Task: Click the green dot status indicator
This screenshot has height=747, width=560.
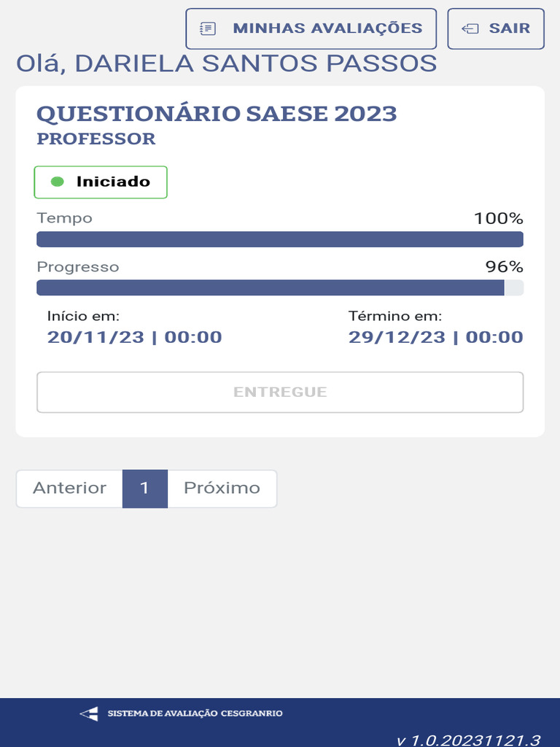Action: 58,182
